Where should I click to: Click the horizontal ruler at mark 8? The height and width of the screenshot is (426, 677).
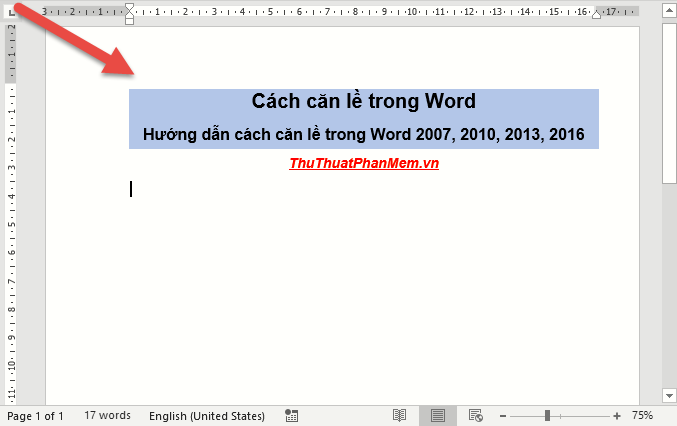355,12
